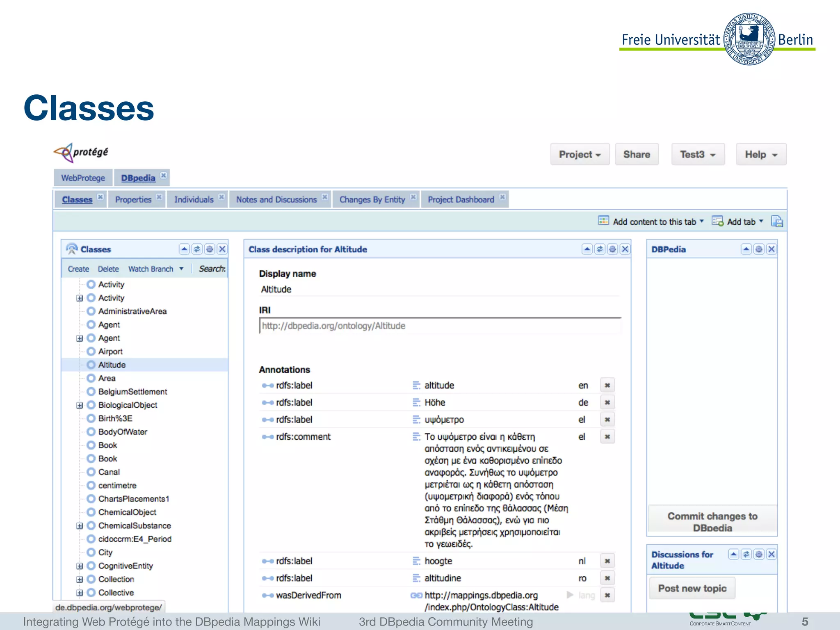
Task: Refresh the Classes panel
Action: (197, 249)
